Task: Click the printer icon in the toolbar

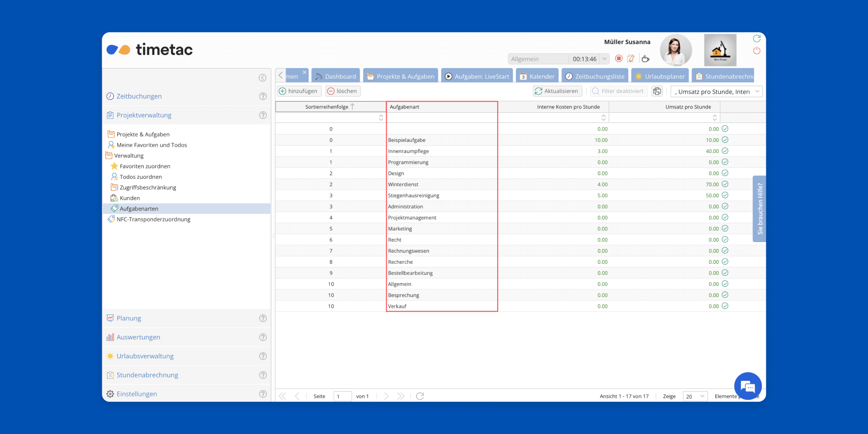Action: coord(657,91)
